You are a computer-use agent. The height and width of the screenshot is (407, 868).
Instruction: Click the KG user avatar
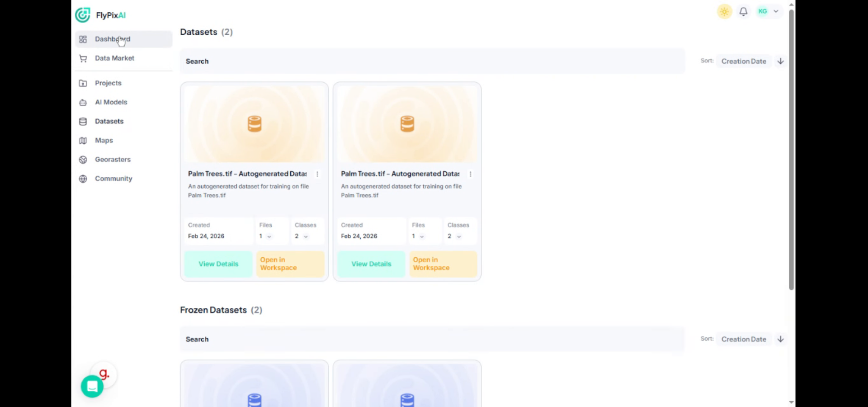coord(763,12)
